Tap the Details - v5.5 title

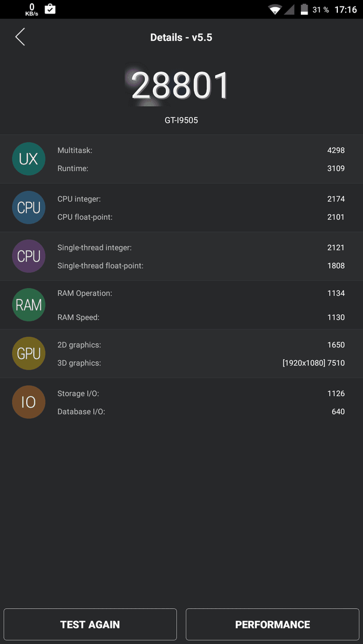click(181, 38)
